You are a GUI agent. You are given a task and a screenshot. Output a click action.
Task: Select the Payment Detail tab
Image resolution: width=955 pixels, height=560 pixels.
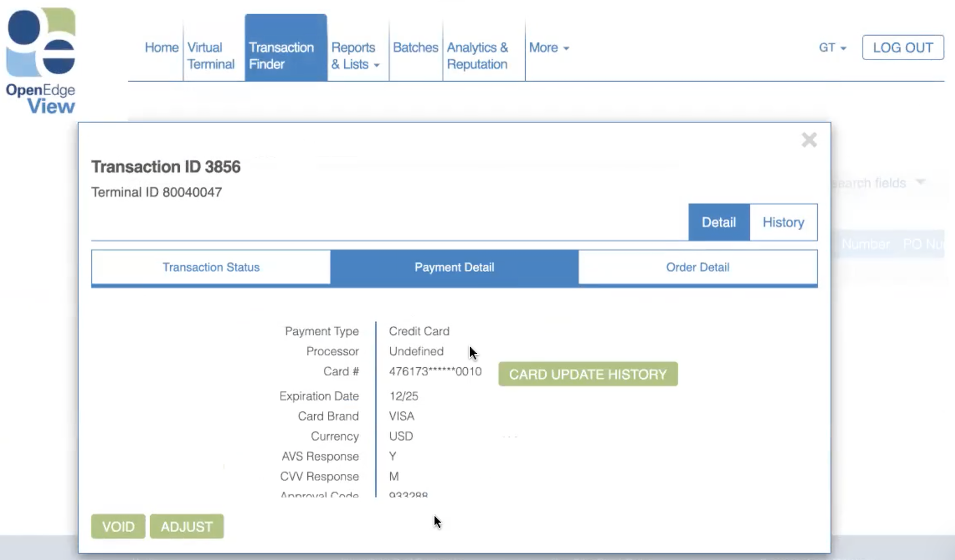click(x=454, y=267)
